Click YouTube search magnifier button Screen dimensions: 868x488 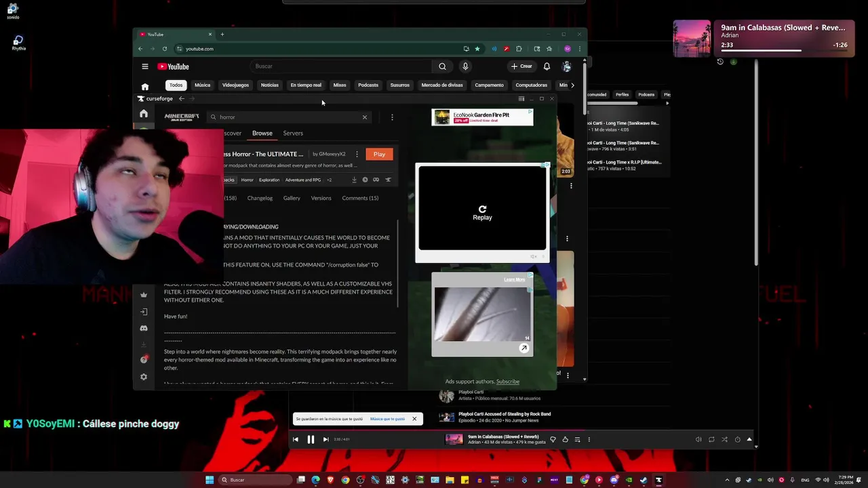point(442,66)
